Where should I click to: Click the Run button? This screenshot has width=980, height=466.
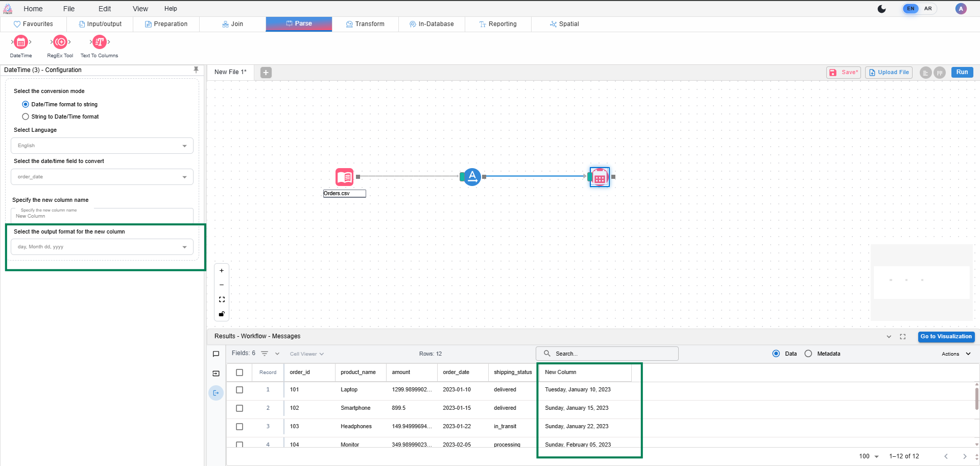pyautogui.click(x=962, y=72)
